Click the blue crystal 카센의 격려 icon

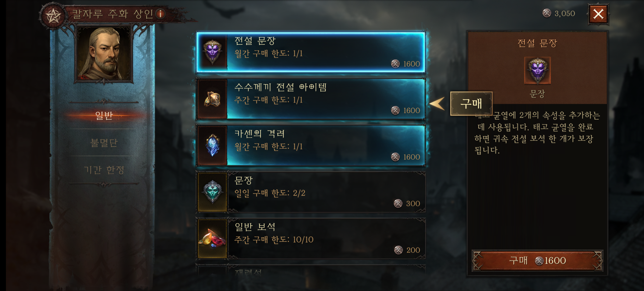213,145
